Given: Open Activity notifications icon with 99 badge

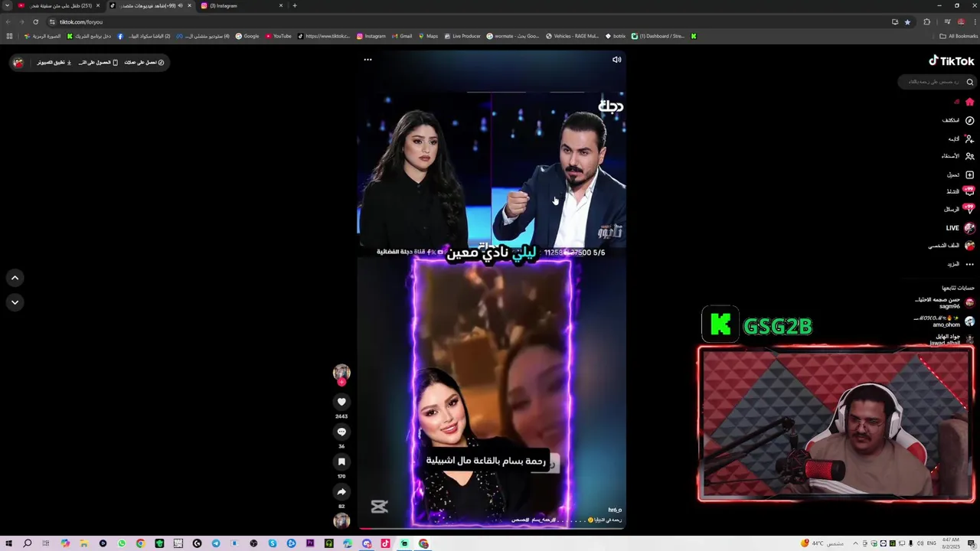Looking at the screenshot, I should pos(969,191).
